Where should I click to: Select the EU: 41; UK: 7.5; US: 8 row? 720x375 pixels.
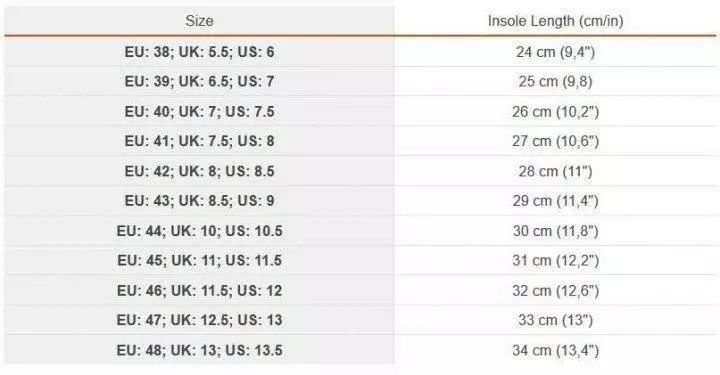(360, 141)
